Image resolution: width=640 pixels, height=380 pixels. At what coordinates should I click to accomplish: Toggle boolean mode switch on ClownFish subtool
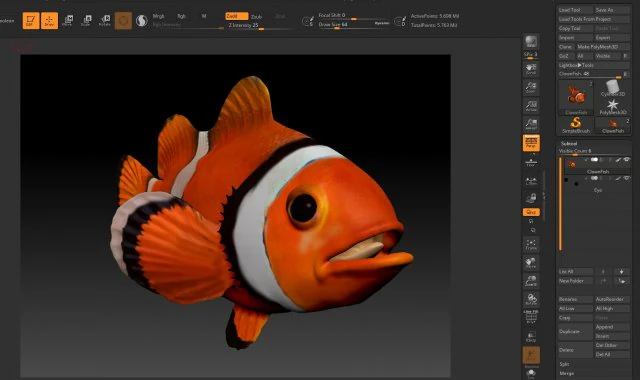(594, 160)
